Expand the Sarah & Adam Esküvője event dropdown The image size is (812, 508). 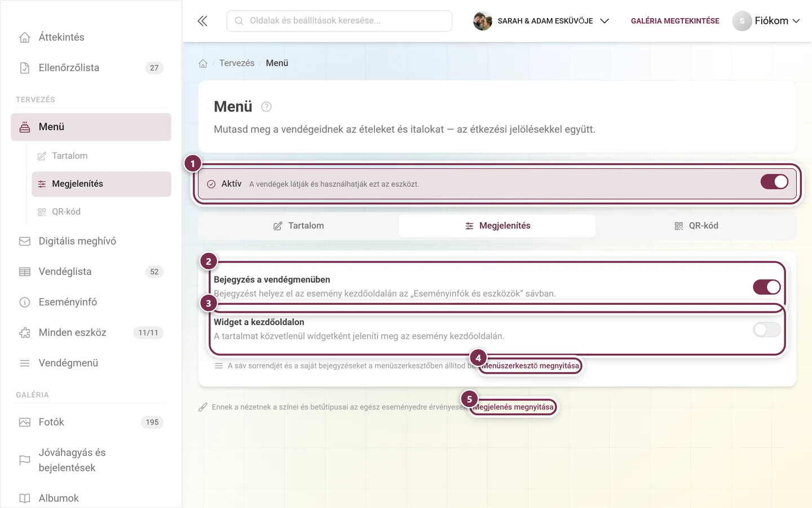(x=541, y=21)
